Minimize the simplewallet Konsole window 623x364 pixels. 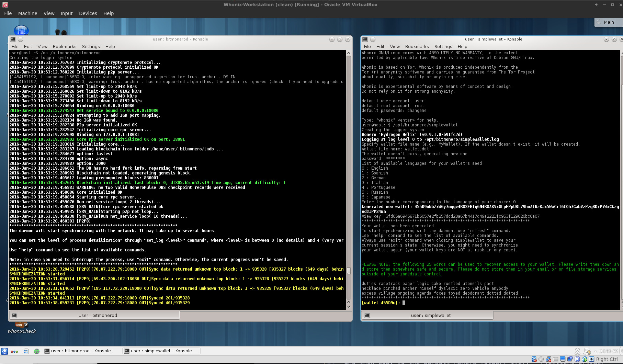[x=607, y=39]
